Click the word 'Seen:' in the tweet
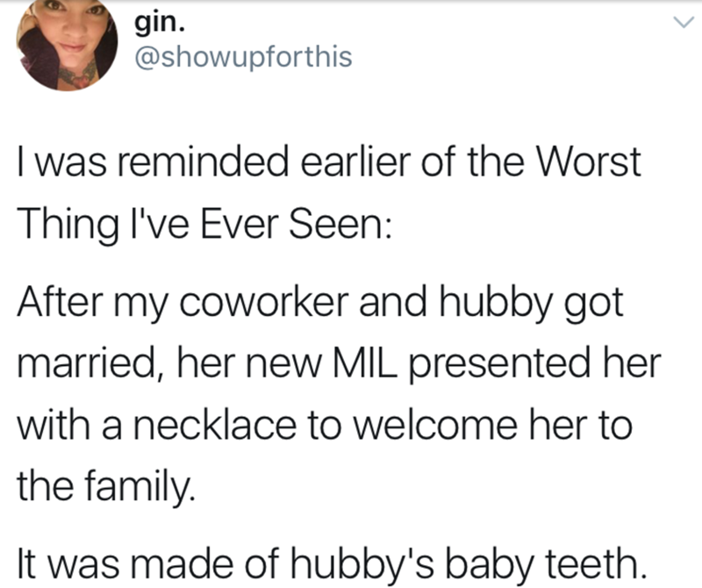 click(x=340, y=224)
